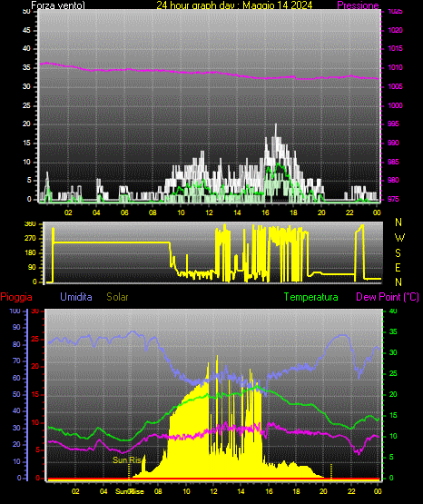Image resolution: width=423 pixels, height=504 pixels.
Task: Click the 1015 pressure axis value
Action: pyautogui.click(x=395, y=48)
